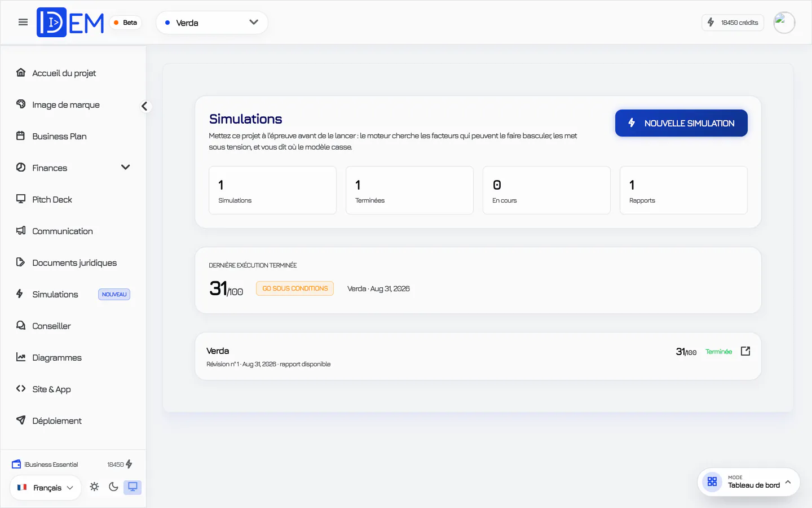
Task: Open the user avatar menu
Action: coord(784,23)
